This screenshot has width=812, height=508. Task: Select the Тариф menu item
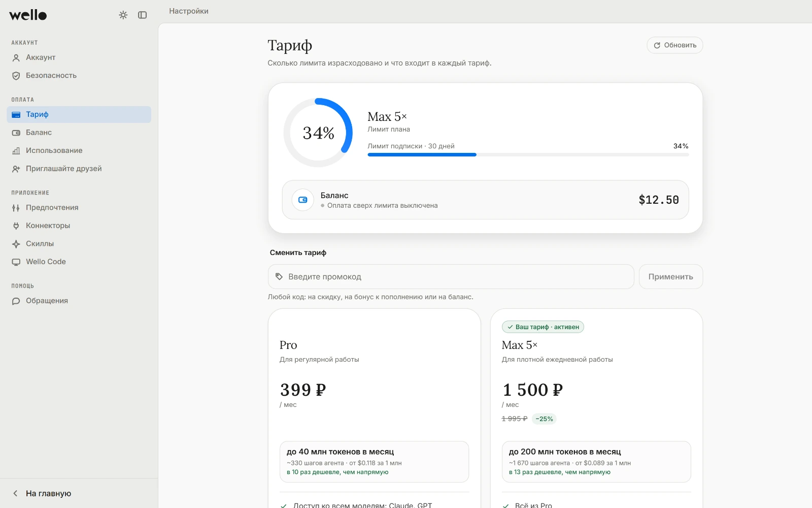(x=79, y=115)
